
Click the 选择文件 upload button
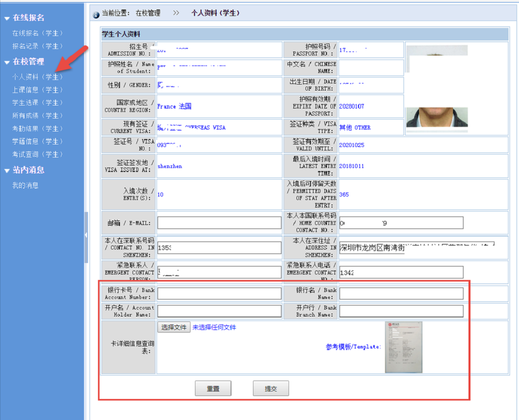174,327
